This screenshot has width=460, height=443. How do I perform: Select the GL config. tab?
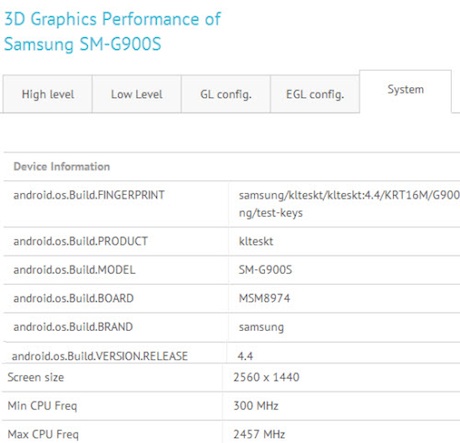pos(226,94)
